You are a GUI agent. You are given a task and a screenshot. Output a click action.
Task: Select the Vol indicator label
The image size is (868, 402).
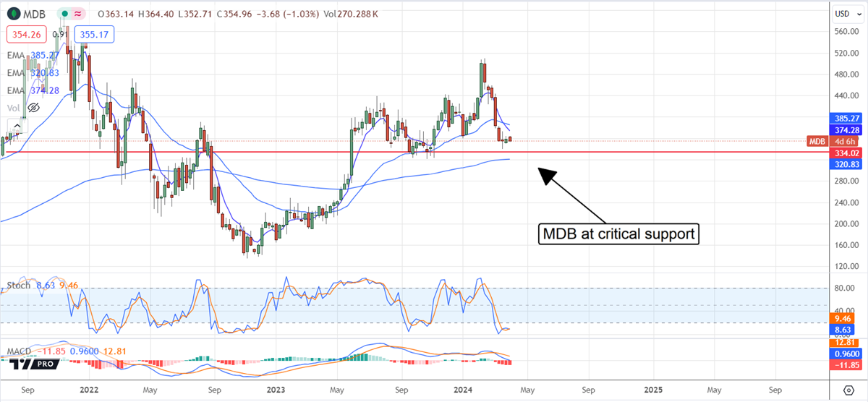click(x=13, y=108)
